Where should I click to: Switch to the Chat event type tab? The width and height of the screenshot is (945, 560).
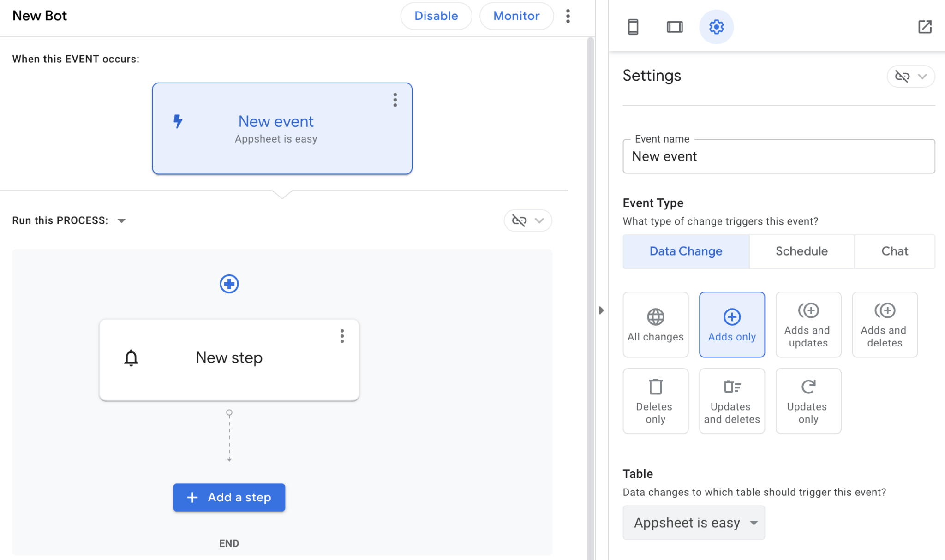tap(894, 251)
